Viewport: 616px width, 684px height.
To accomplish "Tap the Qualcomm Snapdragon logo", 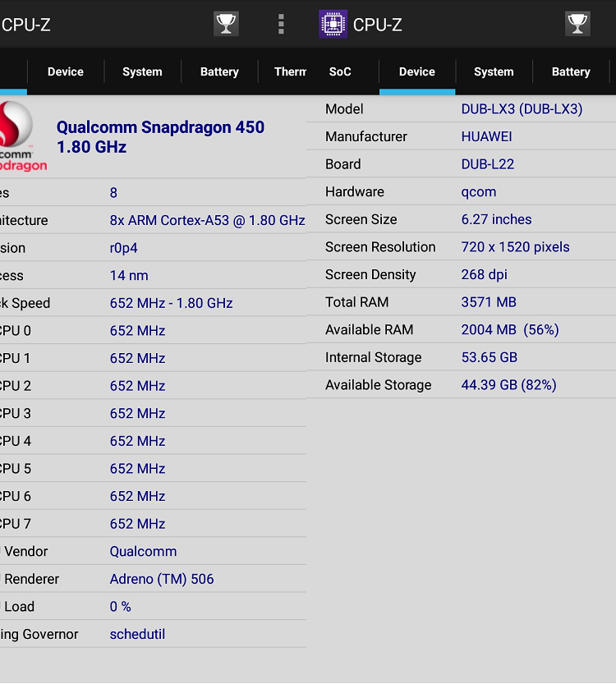I will click(x=18, y=136).
